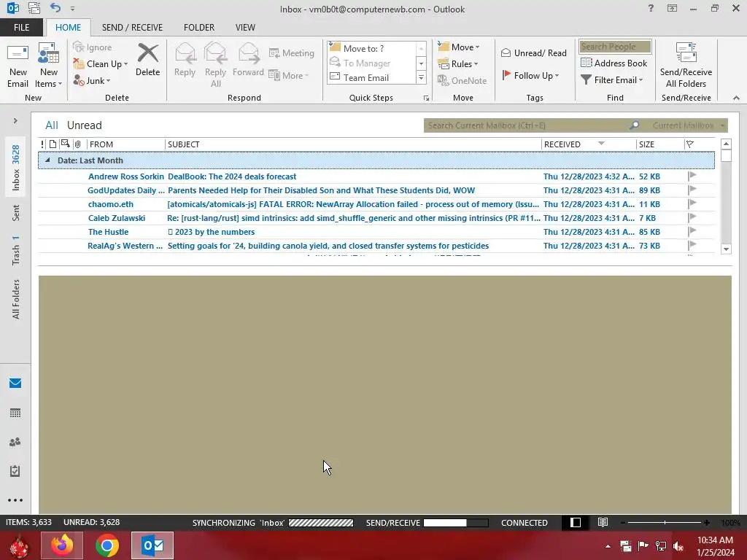Switch to the People view
Image resolution: width=747 pixels, height=560 pixels.
[15, 442]
